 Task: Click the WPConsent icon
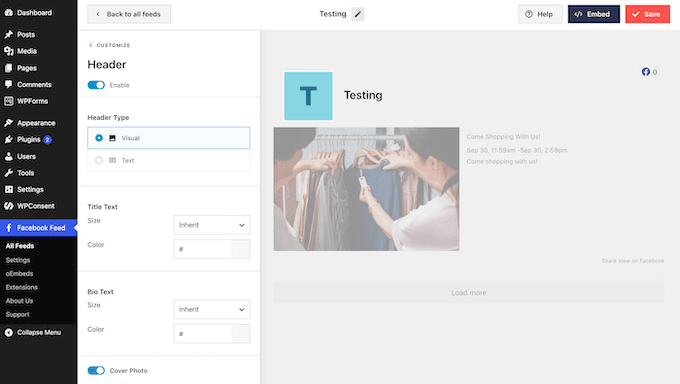point(9,206)
